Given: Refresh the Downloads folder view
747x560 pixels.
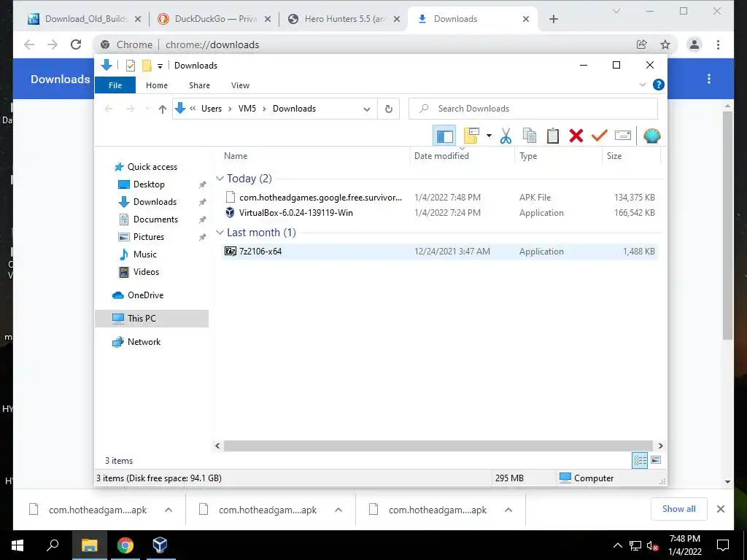Looking at the screenshot, I should click(x=389, y=109).
